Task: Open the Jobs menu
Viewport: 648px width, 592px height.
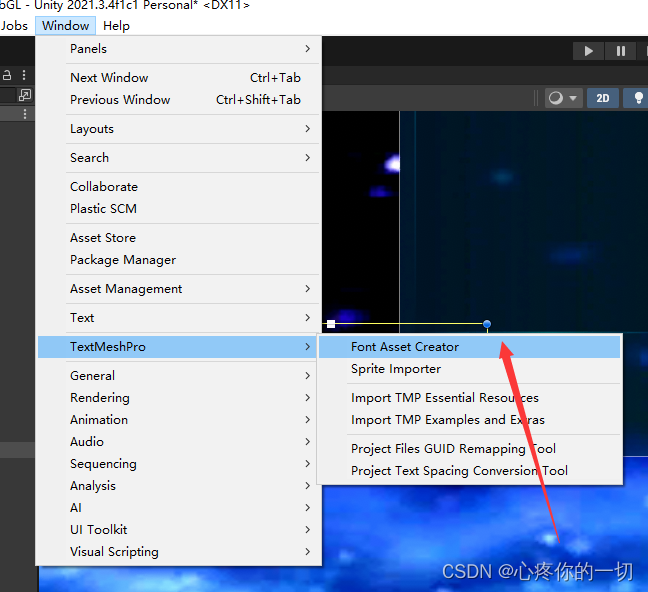Action: pyautogui.click(x=14, y=26)
